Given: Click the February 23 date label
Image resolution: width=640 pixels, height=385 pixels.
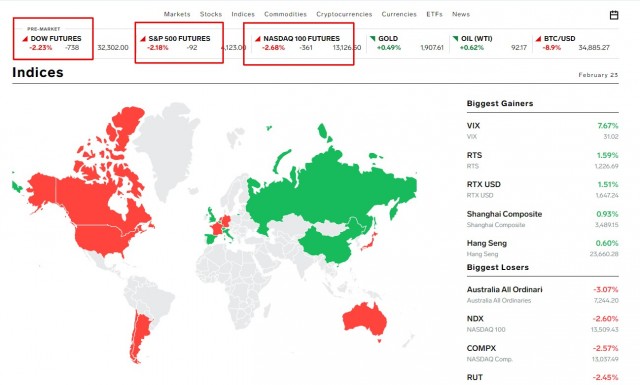Looking at the screenshot, I should click(598, 75).
